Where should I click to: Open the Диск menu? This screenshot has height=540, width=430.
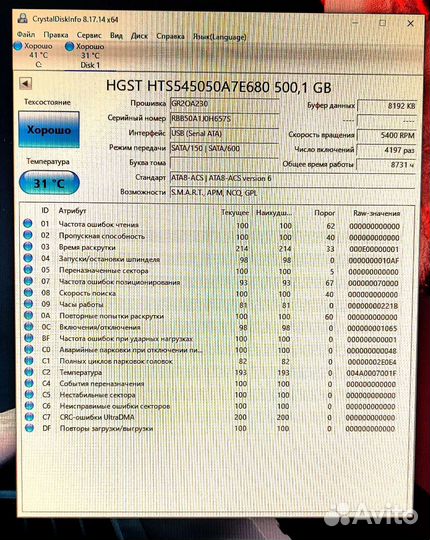click(x=139, y=36)
